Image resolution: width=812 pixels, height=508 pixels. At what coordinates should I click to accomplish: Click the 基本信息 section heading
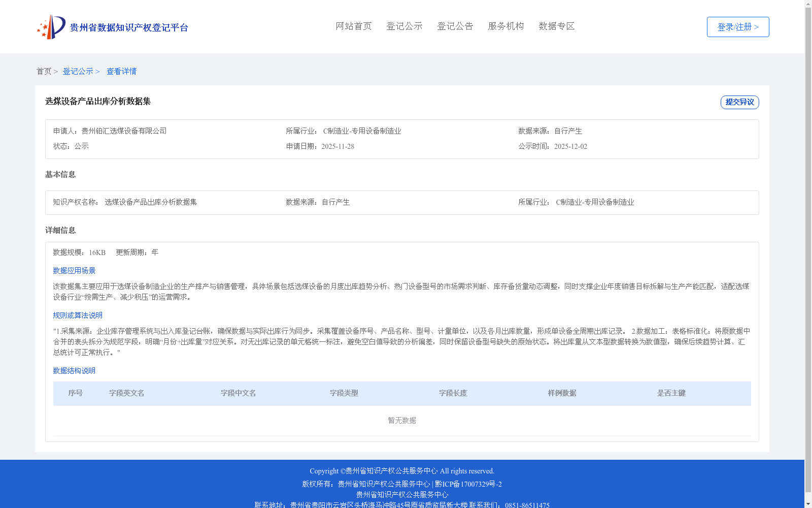tap(60, 175)
